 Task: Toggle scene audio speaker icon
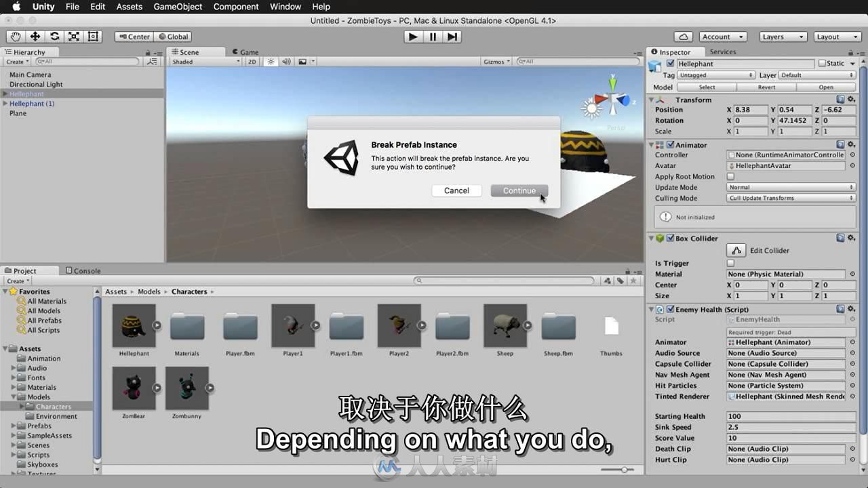tap(286, 62)
